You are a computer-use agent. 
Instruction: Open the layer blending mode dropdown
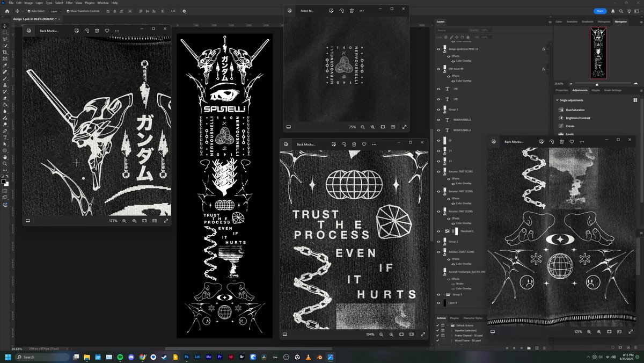click(451, 30)
